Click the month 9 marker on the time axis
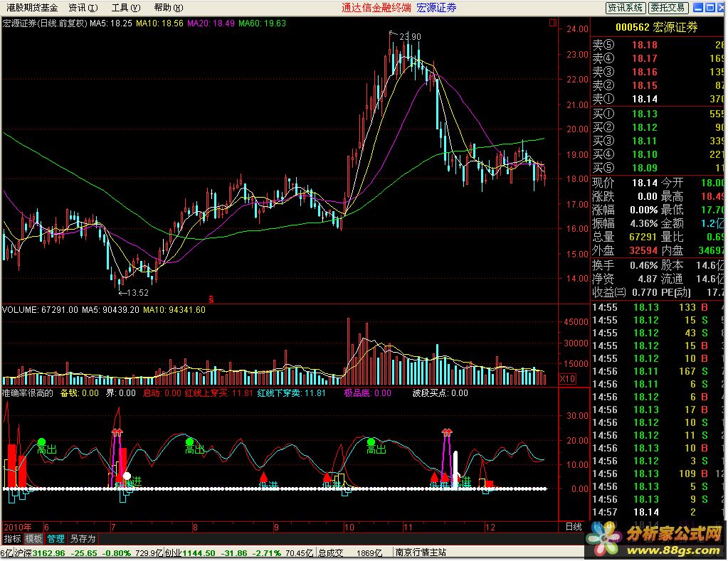The image size is (728, 561). click(276, 527)
